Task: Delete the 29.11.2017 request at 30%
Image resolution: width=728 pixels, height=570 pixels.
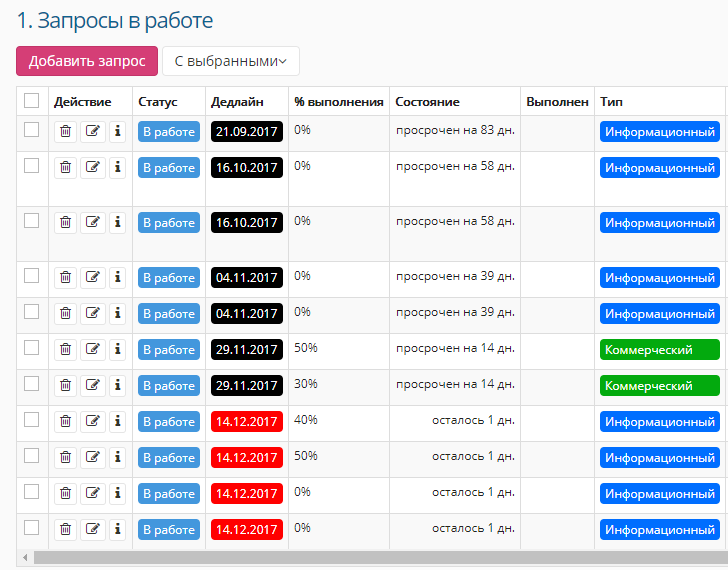Action: pyautogui.click(x=65, y=386)
